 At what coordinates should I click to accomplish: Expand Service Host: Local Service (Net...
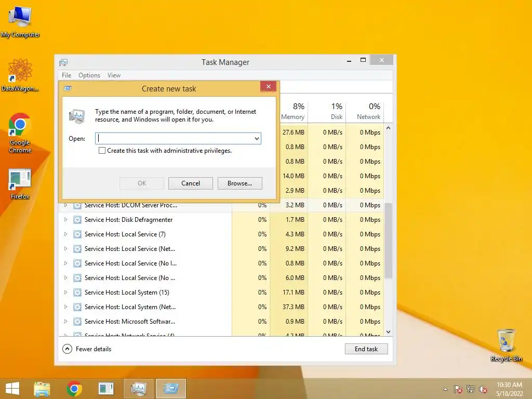pyautogui.click(x=66, y=249)
